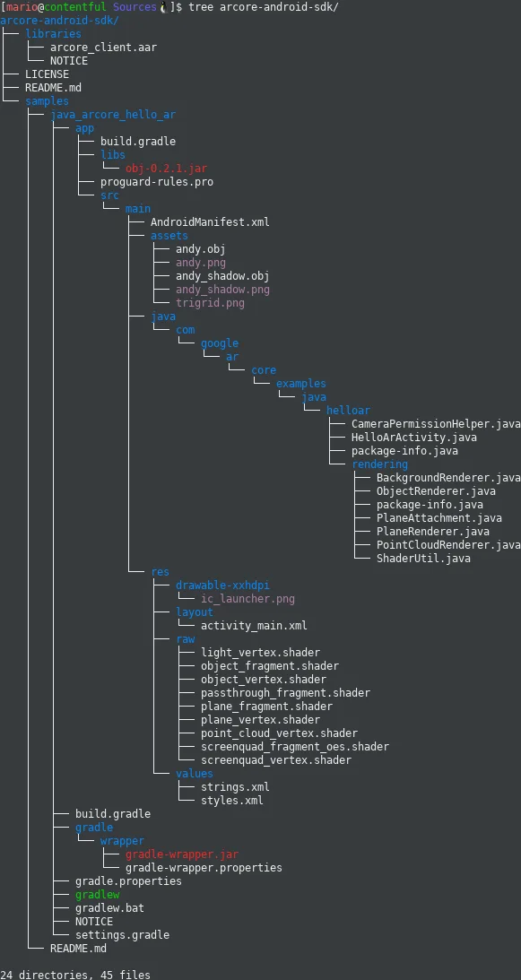Click the 'strings.xml' file name

point(235,789)
